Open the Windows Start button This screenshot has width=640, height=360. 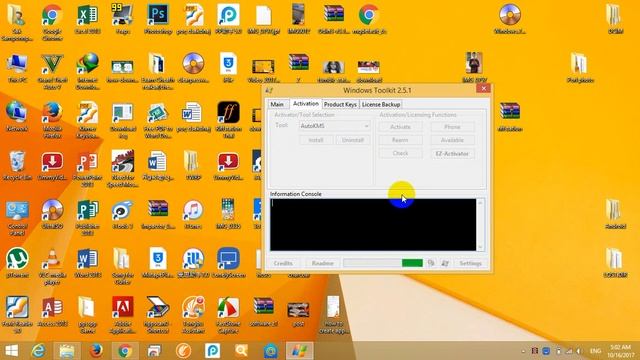pyautogui.click(x=11, y=351)
